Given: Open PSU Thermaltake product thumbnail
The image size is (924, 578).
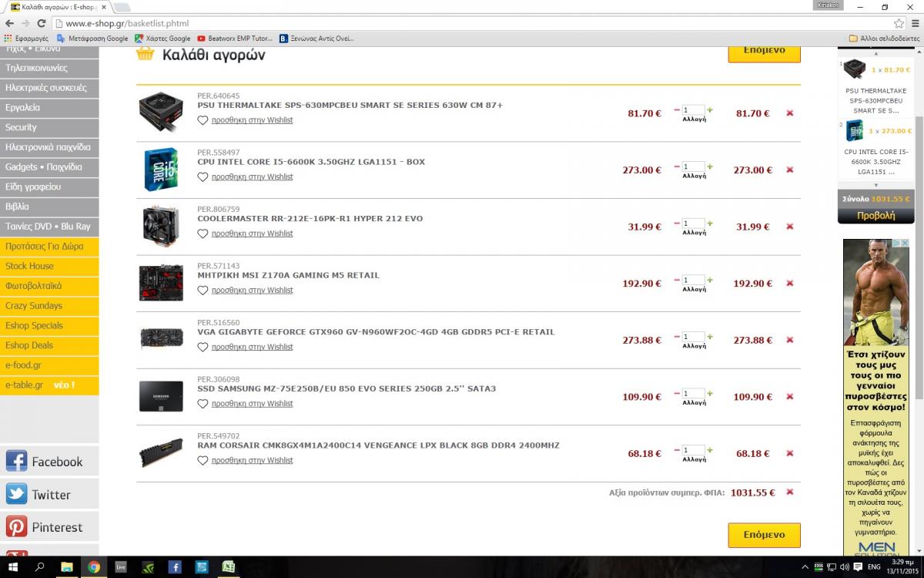Looking at the screenshot, I should [161, 113].
